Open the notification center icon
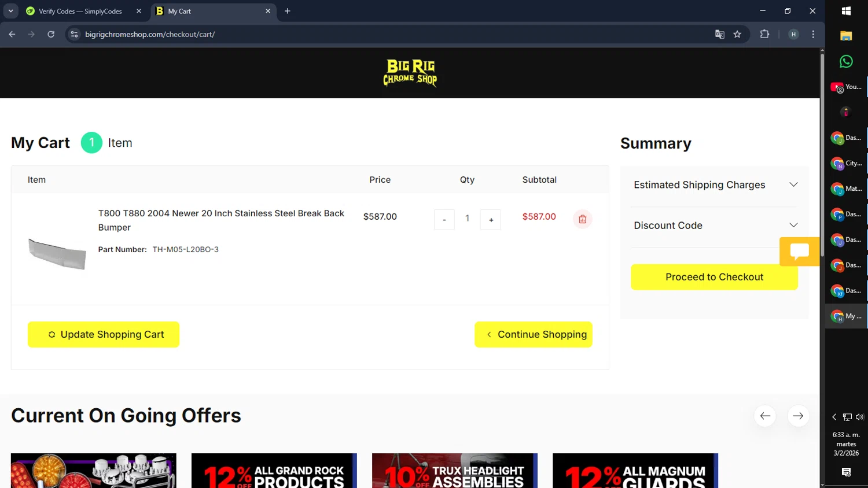 point(846,472)
